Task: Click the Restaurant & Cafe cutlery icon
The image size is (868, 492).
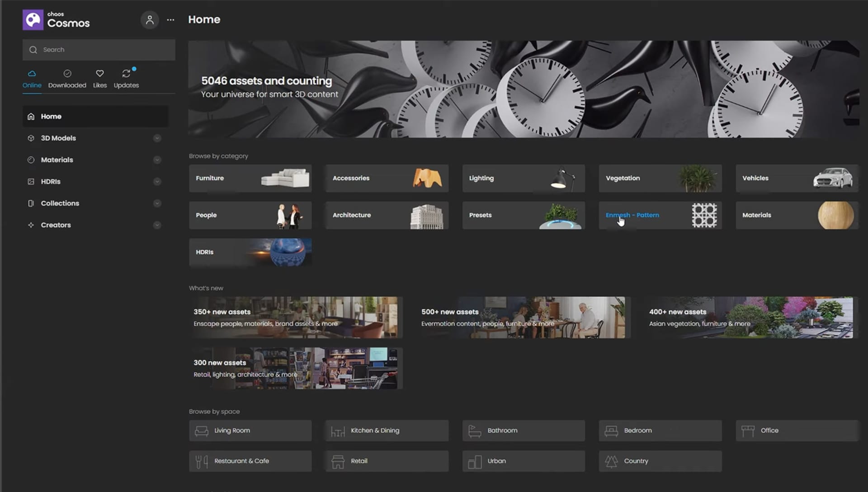Action: [x=202, y=462]
